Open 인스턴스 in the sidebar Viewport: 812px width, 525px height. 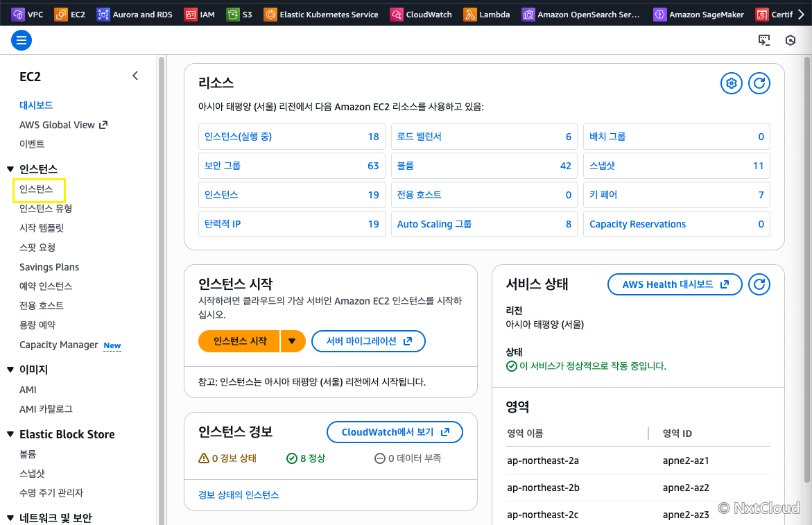point(36,189)
